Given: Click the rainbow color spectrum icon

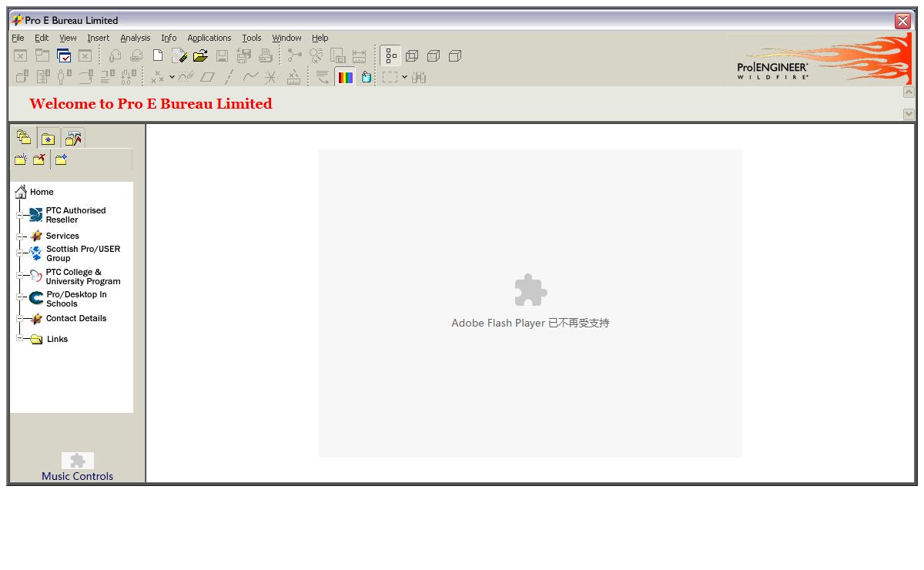Looking at the screenshot, I should coord(345,77).
